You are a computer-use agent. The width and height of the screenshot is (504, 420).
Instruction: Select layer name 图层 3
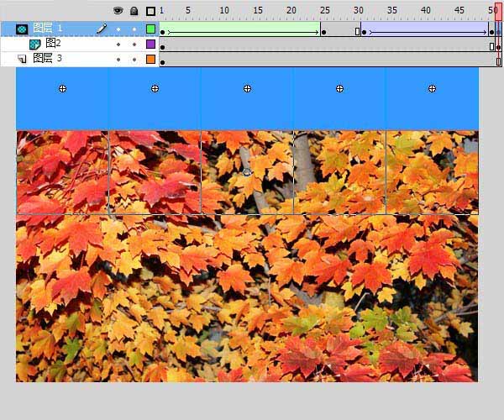click(x=48, y=58)
